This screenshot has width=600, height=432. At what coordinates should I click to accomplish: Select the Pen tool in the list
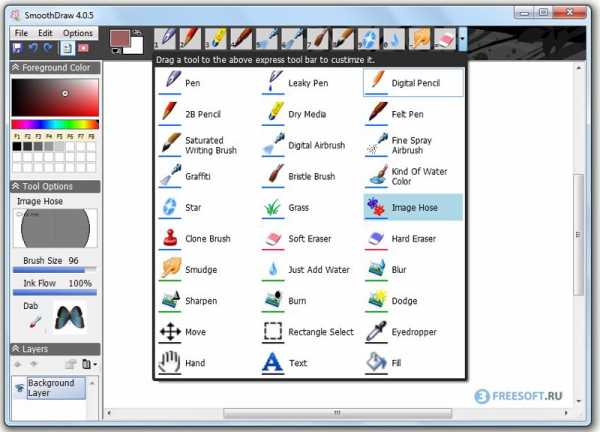point(207,83)
